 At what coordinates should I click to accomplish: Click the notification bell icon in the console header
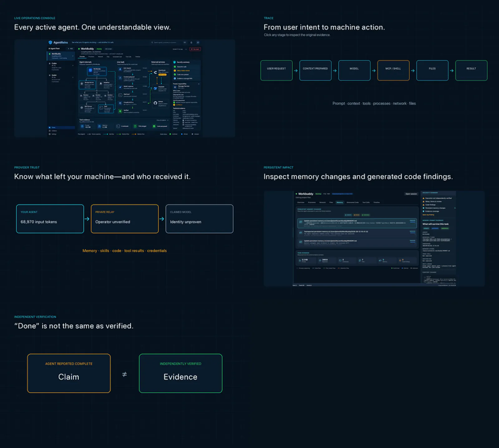coord(191,42)
